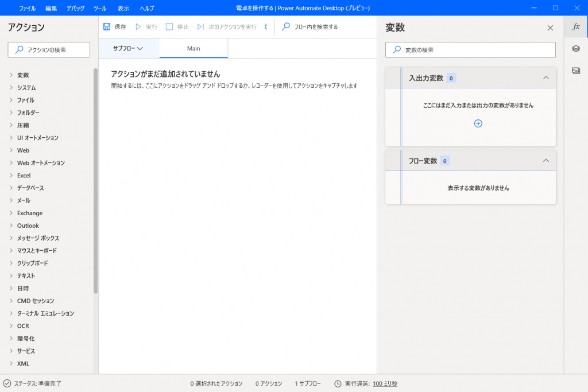588x392 pixels.
Task: Click the flow search magnifier icon
Action: (286, 26)
